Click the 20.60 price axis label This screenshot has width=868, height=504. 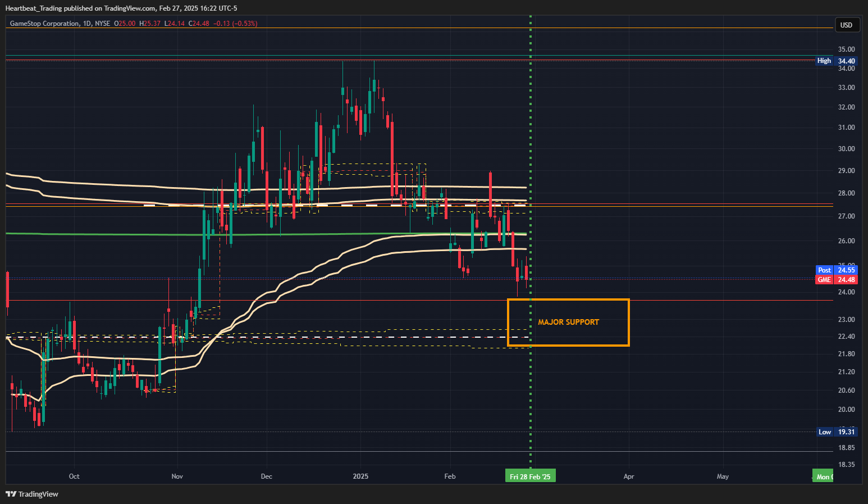(x=846, y=391)
